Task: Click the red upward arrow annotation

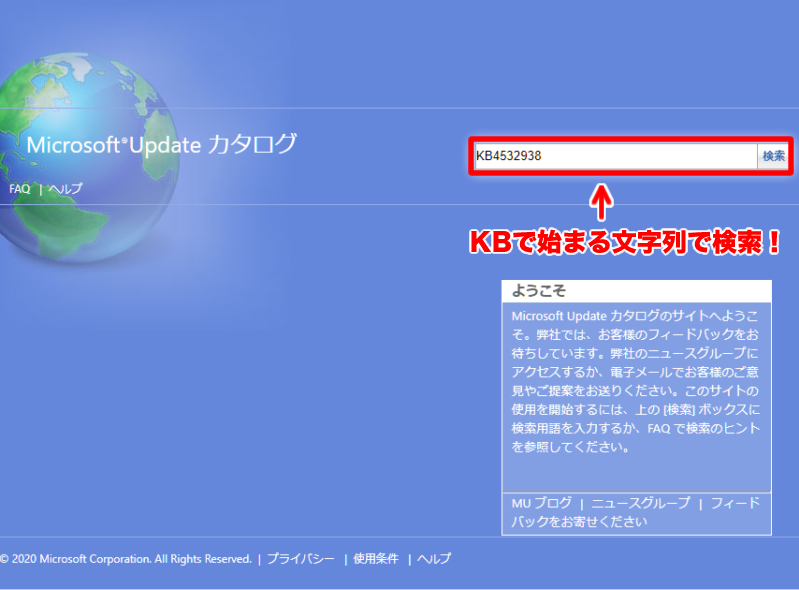Action: (600, 202)
